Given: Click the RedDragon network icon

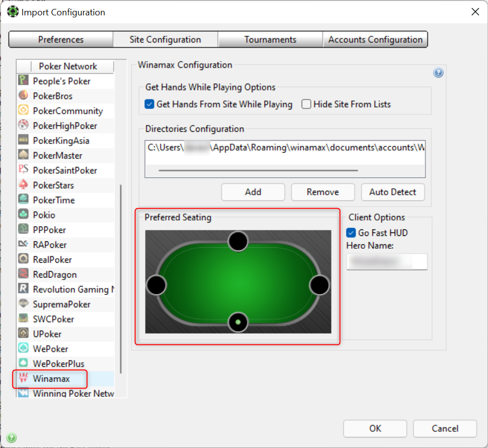Looking at the screenshot, I should [x=23, y=274].
